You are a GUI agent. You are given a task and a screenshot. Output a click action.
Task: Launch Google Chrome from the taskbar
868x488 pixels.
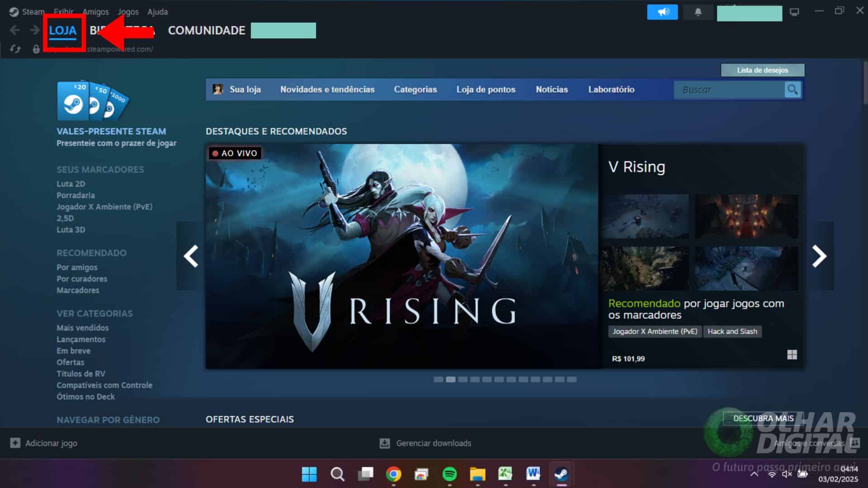click(x=393, y=474)
